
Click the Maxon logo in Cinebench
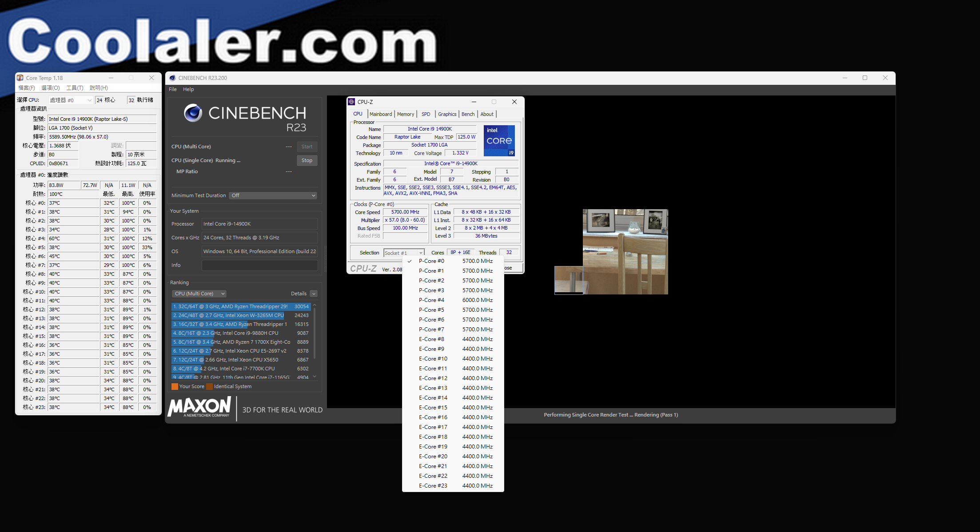point(199,407)
